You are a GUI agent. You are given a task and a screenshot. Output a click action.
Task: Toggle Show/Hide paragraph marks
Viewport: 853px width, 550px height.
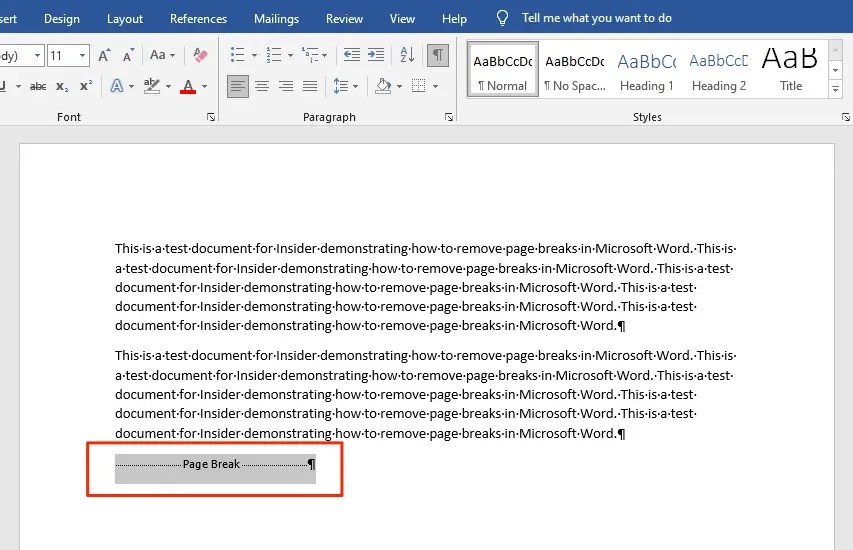[438, 55]
